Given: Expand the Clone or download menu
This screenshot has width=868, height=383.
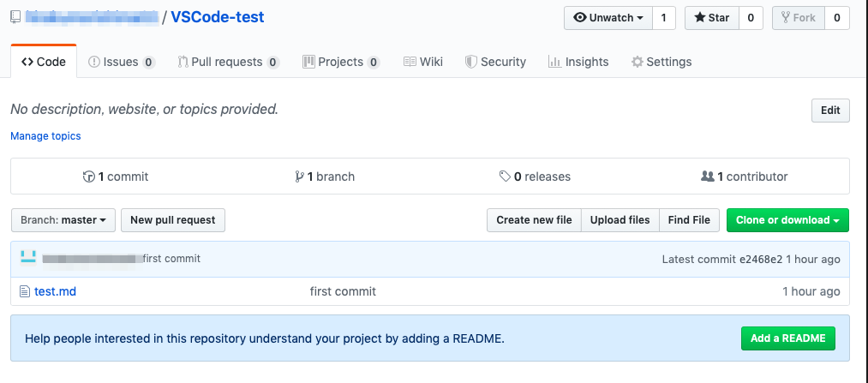Looking at the screenshot, I should click(787, 220).
